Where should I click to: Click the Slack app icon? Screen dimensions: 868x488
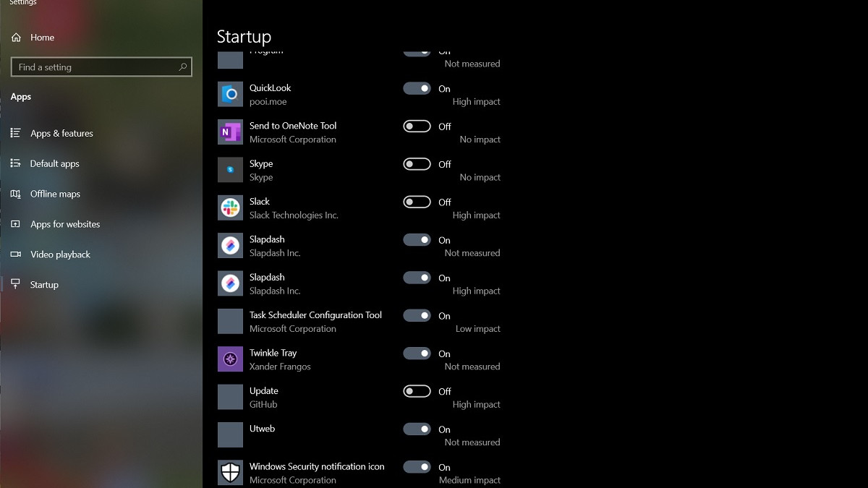pos(230,208)
